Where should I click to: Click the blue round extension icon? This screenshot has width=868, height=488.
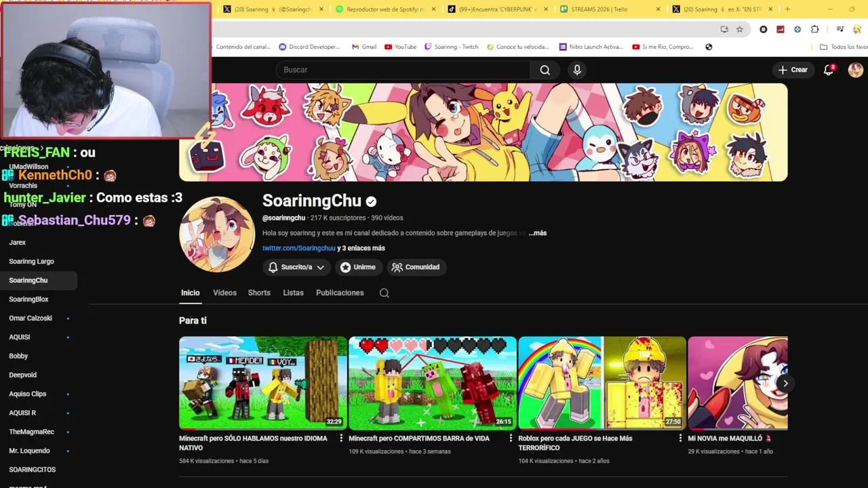(797, 29)
